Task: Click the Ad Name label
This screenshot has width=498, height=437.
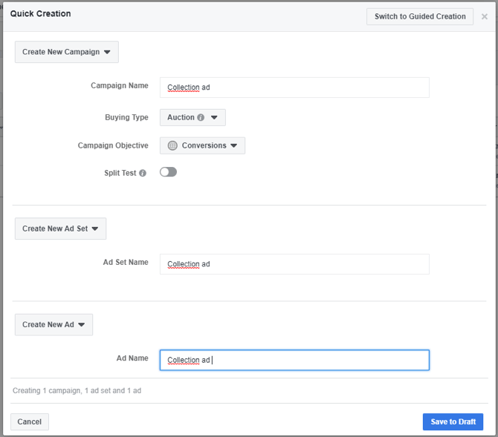Action: point(132,358)
